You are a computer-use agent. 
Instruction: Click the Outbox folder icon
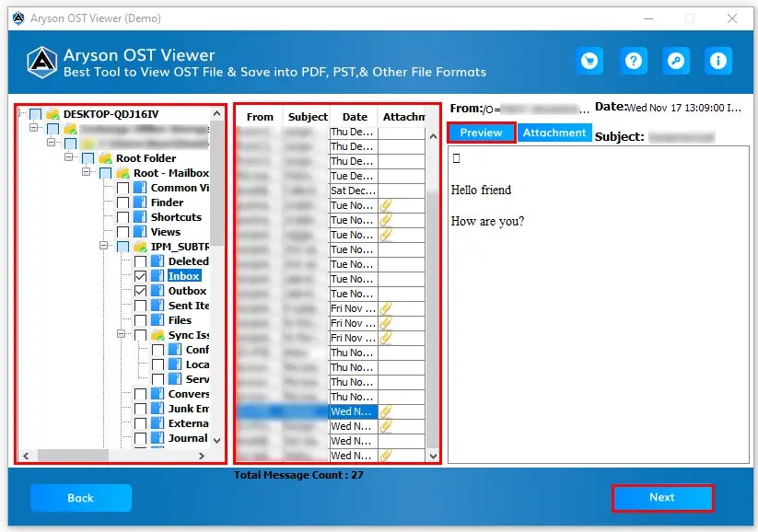(157, 291)
